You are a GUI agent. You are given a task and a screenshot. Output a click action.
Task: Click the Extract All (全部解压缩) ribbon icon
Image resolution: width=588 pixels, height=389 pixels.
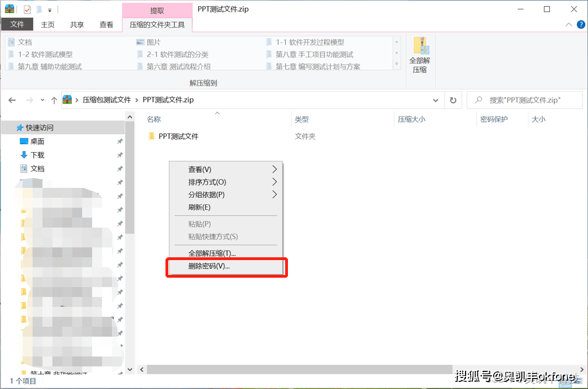pos(420,55)
